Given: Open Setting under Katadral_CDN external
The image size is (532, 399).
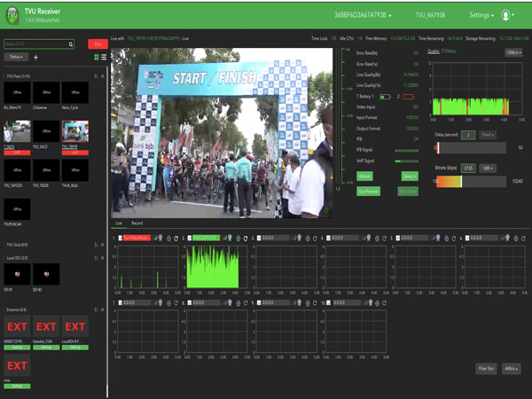Looking at the screenshot, I should [x=46, y=348].
